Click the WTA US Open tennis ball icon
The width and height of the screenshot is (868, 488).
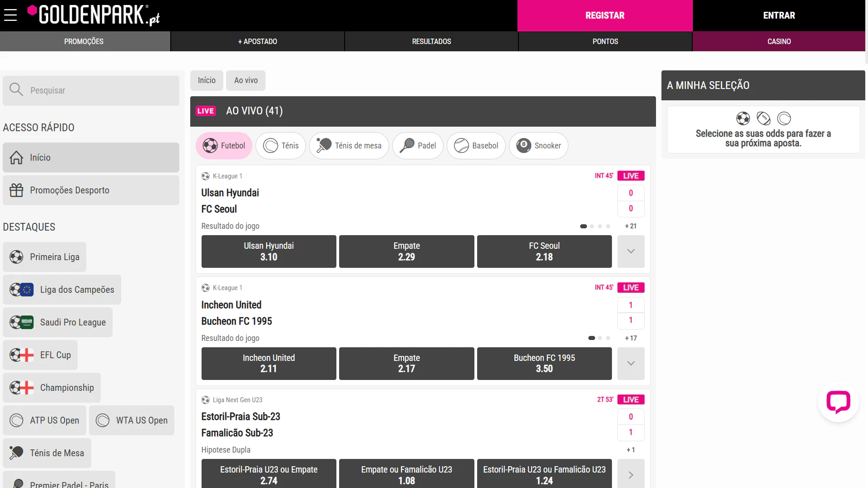point(103,420)
